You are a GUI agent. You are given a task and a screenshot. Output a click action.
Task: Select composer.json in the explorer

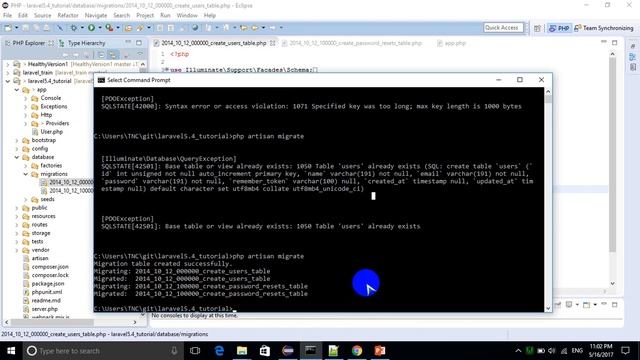[50, 267]
